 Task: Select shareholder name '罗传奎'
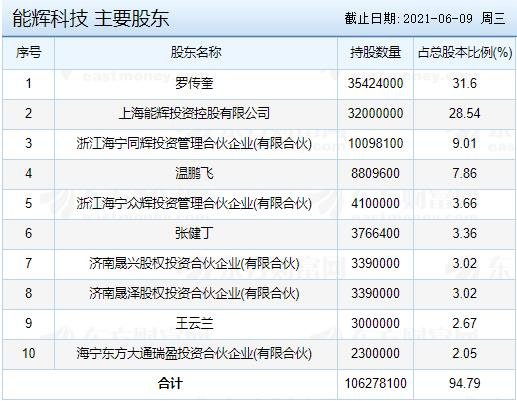(x=194, y=83)
